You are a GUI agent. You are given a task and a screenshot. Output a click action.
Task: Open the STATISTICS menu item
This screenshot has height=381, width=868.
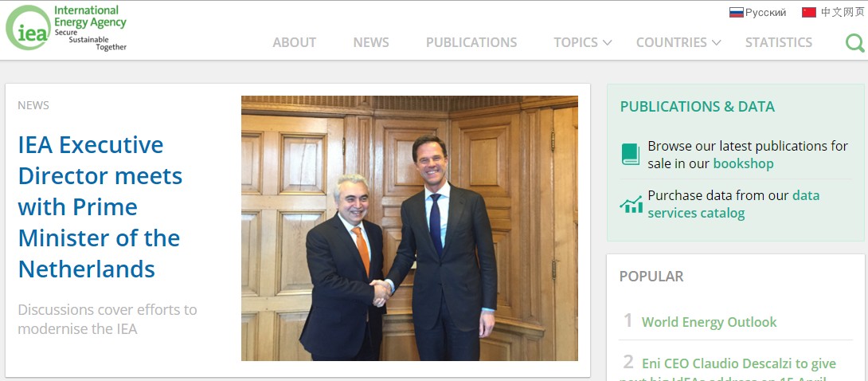[779, 42]
